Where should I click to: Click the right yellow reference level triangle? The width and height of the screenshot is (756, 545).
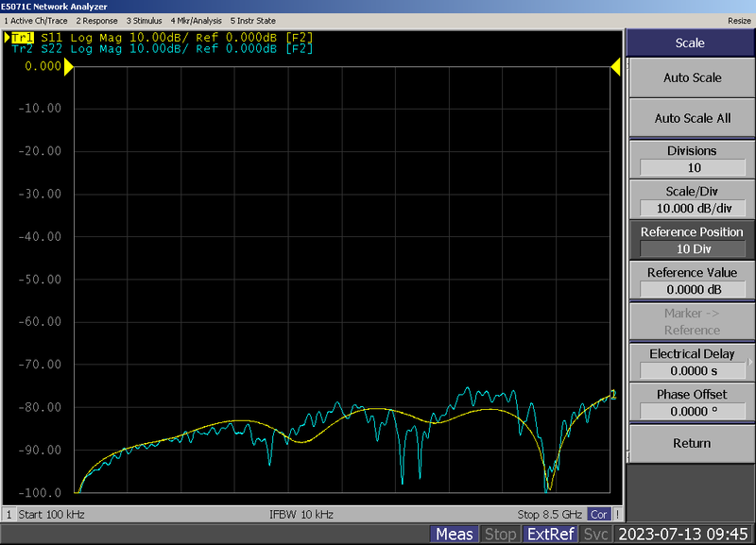[615, 67]
